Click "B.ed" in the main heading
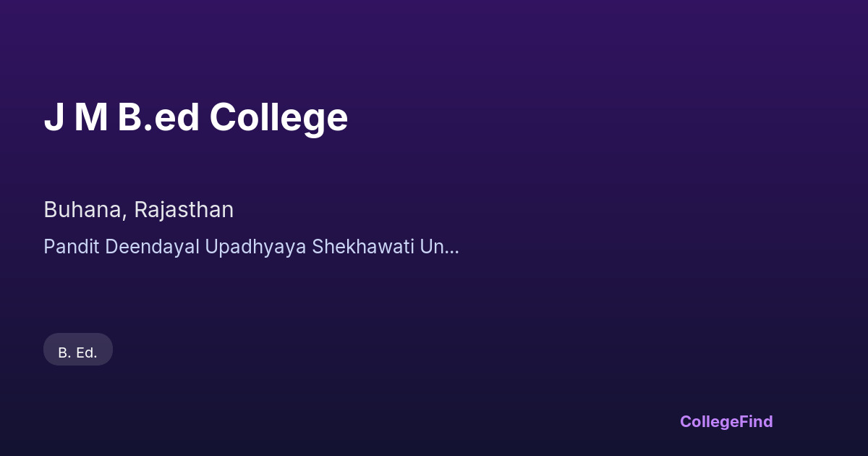This screenshot has width=868, height=456. point(158,117)
